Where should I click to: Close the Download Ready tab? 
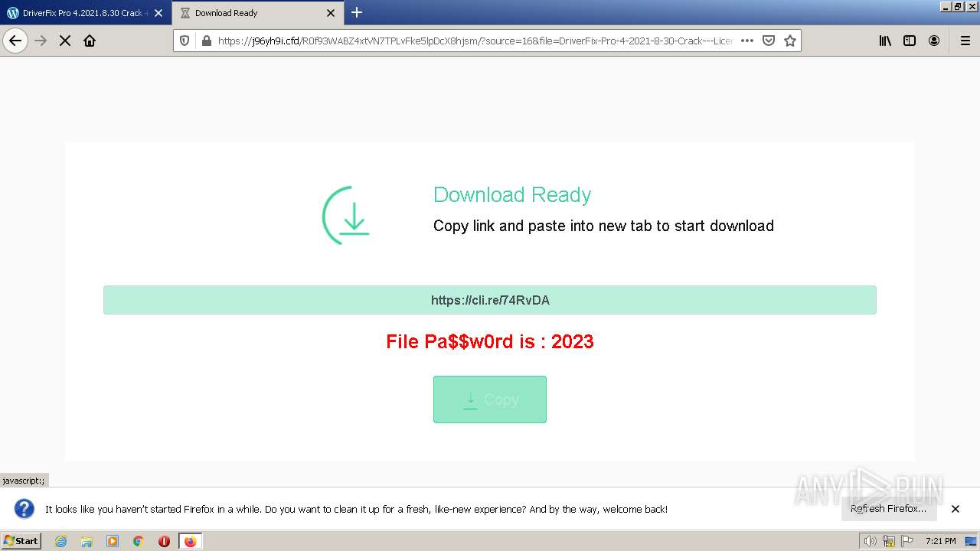331,13
